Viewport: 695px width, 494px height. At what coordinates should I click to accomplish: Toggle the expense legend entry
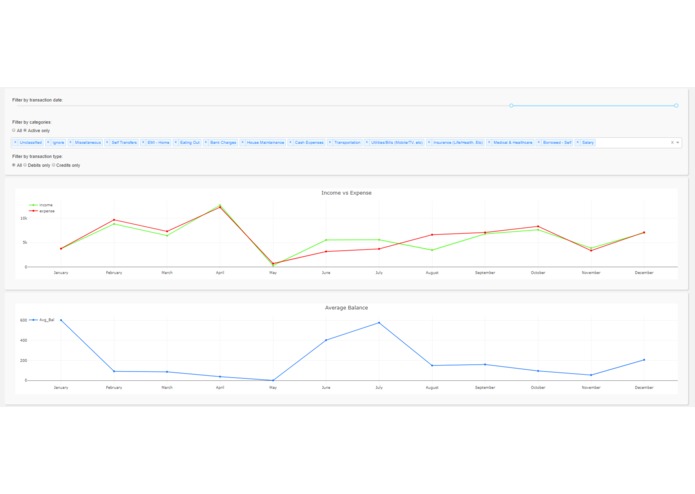tap(42, 211)
